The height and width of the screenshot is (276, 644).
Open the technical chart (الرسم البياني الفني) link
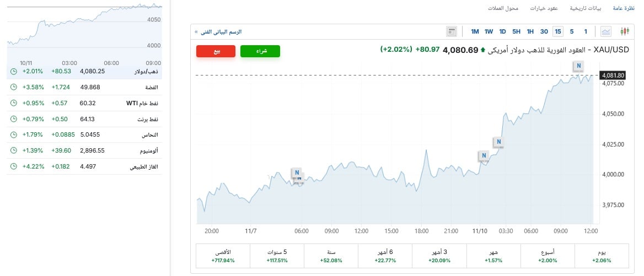[x=221, y=32]
